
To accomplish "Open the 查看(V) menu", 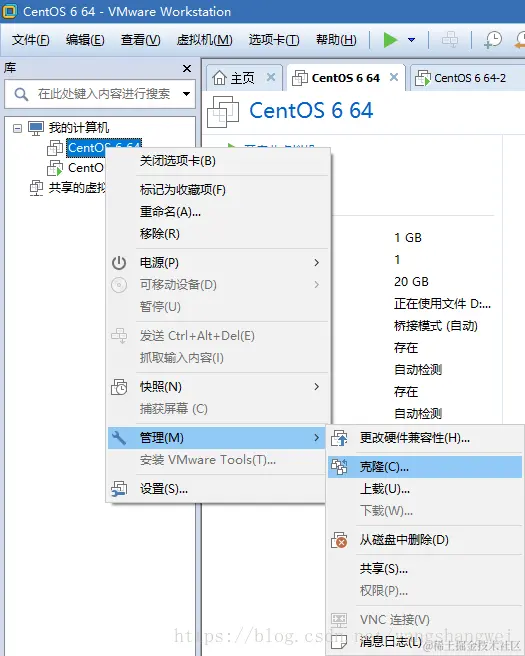I will tap(140, 40).
